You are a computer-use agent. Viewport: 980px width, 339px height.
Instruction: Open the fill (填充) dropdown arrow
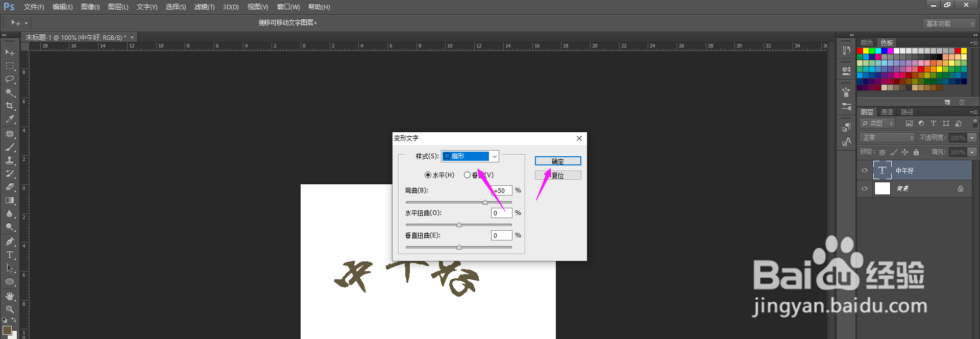click(972, 152)
